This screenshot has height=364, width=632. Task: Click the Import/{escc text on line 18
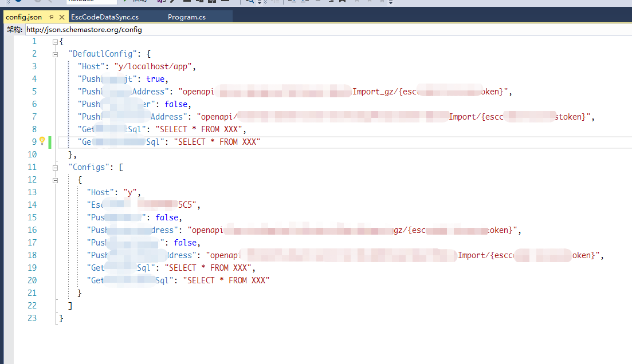pos(486,255)
